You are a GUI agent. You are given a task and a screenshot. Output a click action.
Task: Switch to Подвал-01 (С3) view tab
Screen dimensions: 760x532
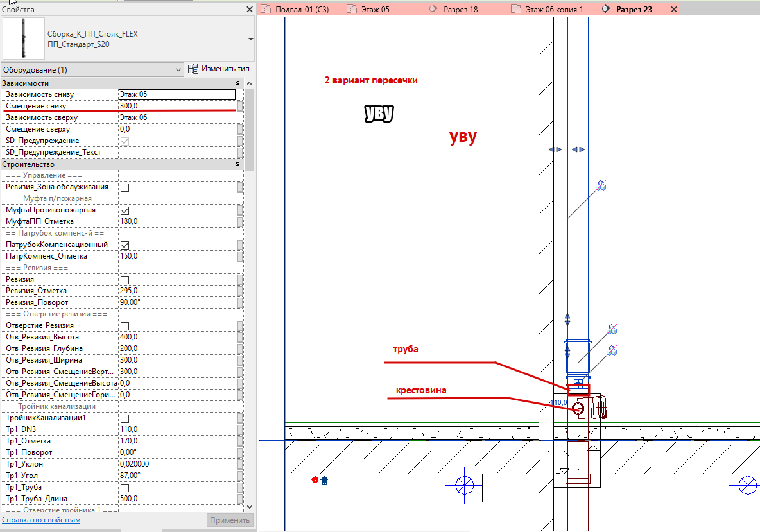pos(296,9)
